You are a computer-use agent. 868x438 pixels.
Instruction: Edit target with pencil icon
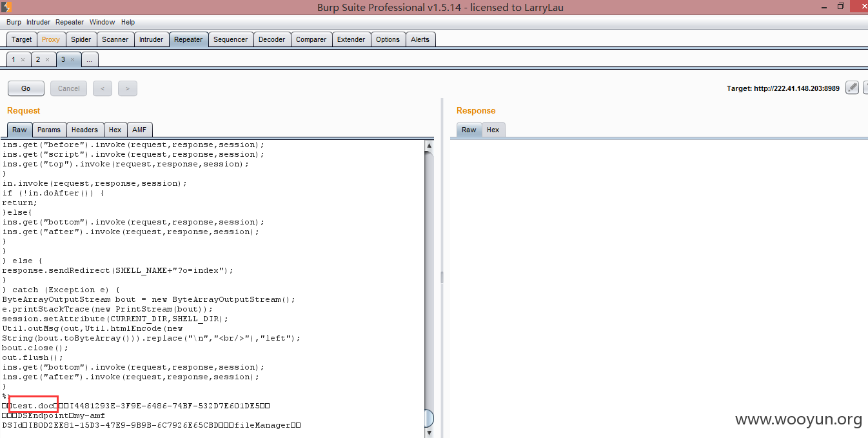pyautogui.click(x=852, y=88)
